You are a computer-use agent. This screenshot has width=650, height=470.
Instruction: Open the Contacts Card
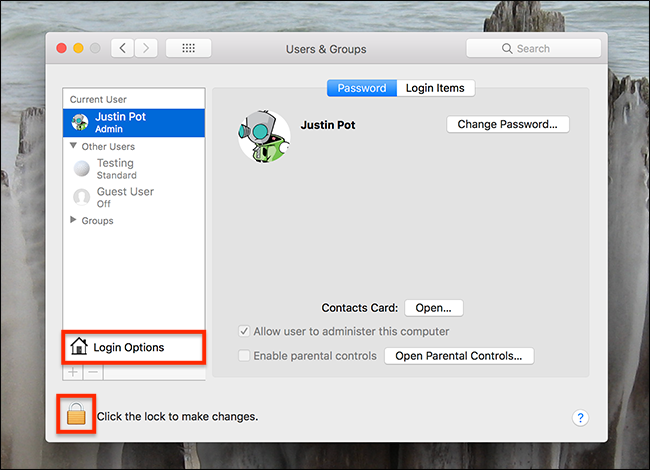tap(433, 308)
